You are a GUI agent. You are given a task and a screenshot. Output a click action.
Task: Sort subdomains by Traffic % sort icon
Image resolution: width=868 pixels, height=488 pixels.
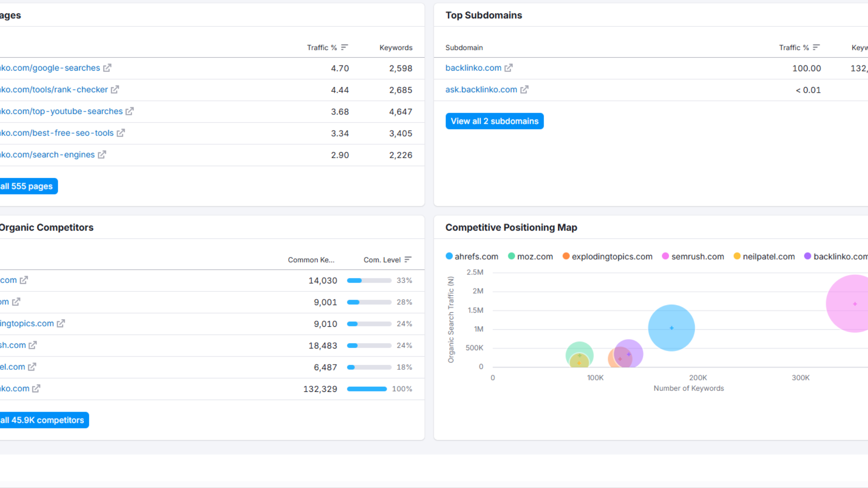coord(816,47)
